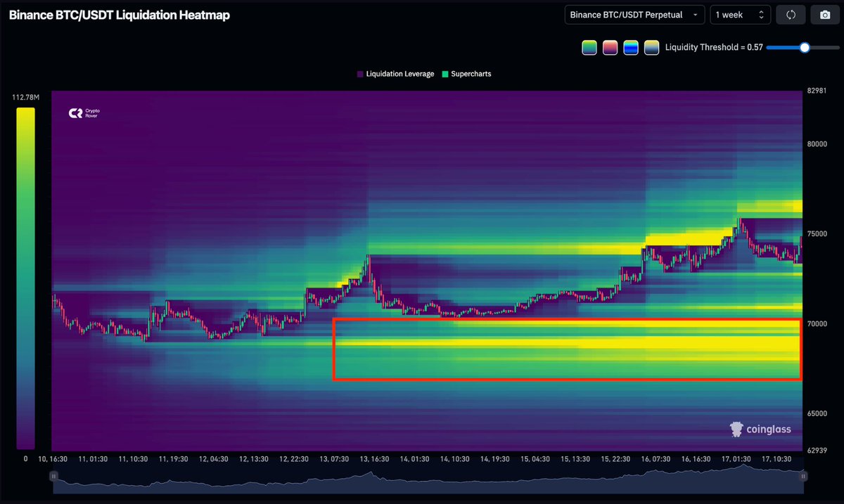Click the '0' scale minimum label
Screen dimensions: 844x504
coord(25,459)
